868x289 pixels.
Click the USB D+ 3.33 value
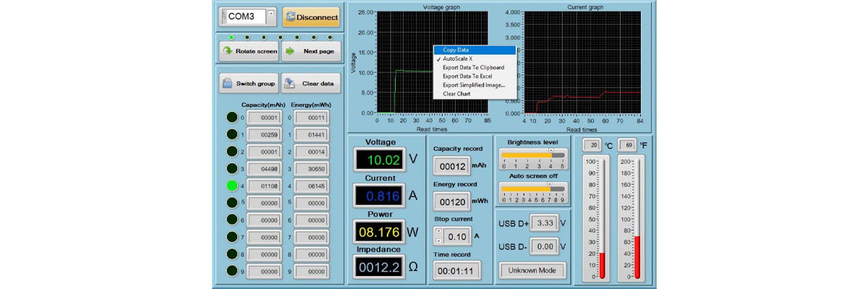tap(545, 223)
